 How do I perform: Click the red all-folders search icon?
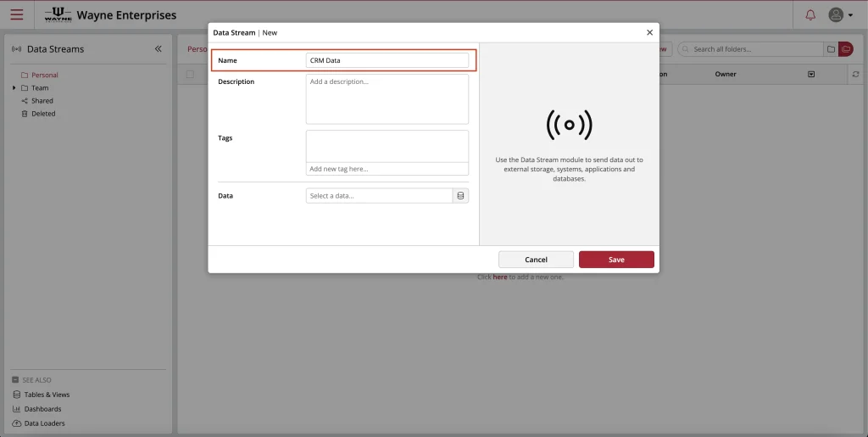coord(846,49)
